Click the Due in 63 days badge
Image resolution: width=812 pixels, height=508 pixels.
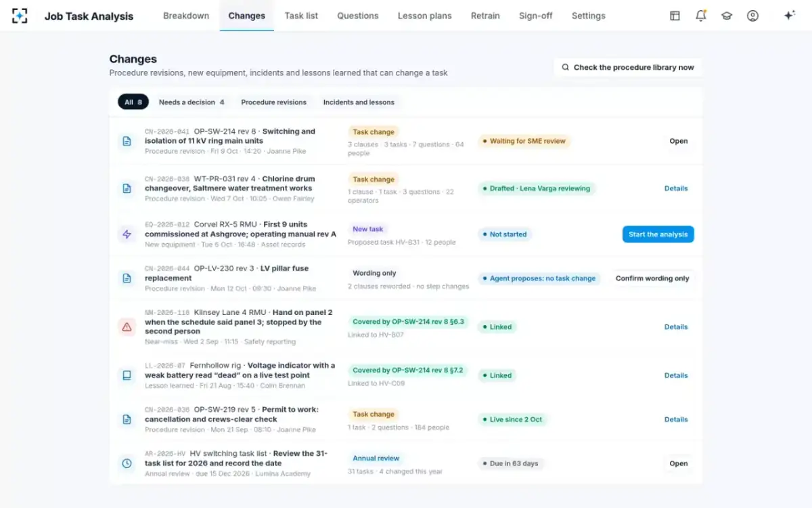(511, 463)
